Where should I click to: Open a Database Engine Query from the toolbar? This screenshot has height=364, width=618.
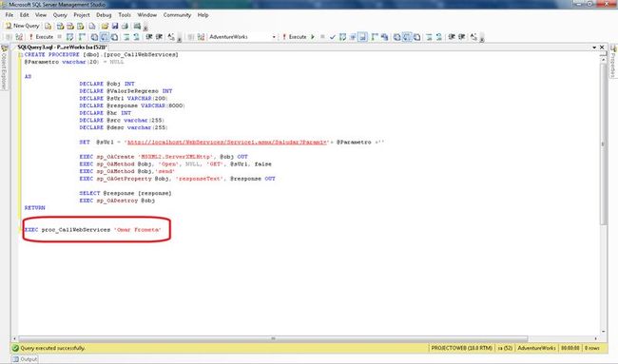[x=48, y=26]
